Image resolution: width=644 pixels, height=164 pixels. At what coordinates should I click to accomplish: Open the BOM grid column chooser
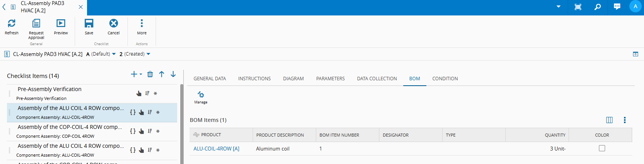tap(609, 120)
